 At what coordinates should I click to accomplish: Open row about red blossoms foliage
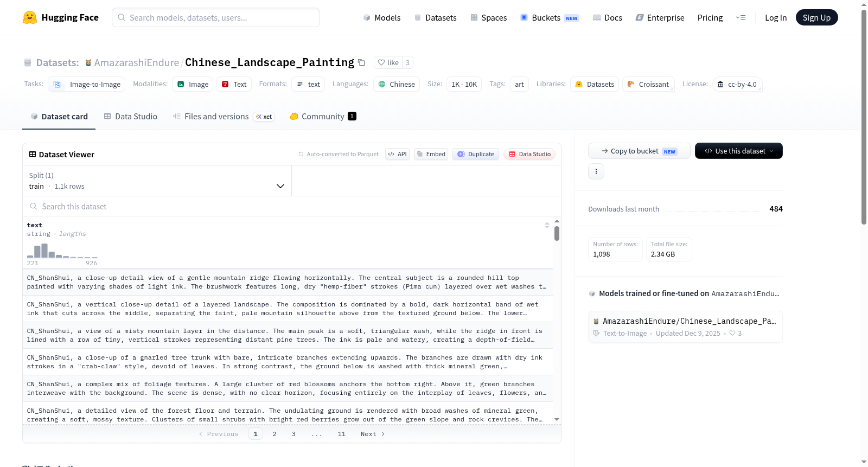[288, 388]
